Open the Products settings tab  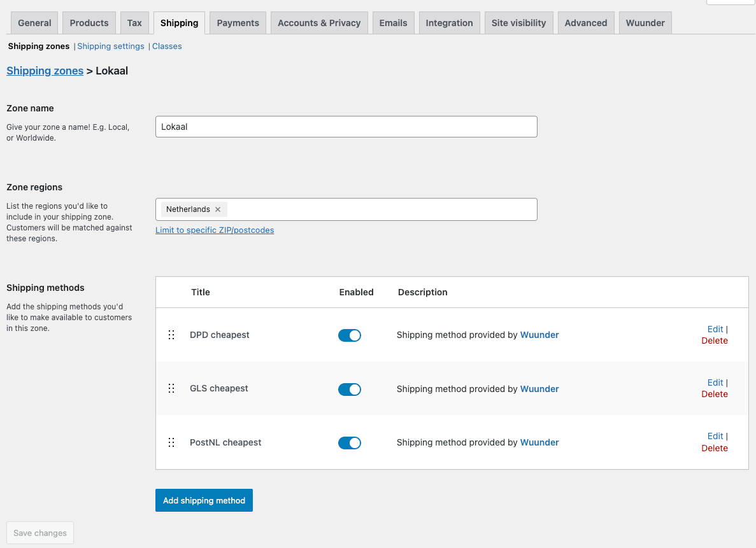click(89, 23)
